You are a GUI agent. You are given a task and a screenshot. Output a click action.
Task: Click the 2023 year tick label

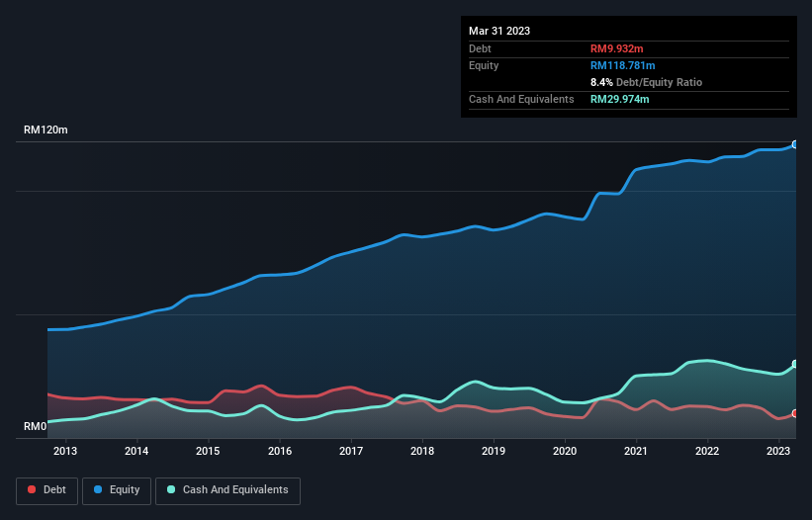[778, 452]
